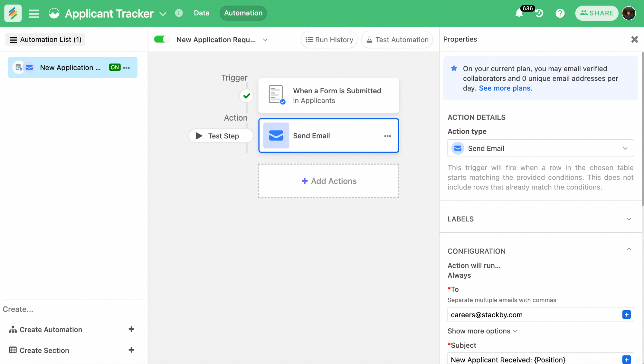Click the Send Email action icon

pos(277,135)
